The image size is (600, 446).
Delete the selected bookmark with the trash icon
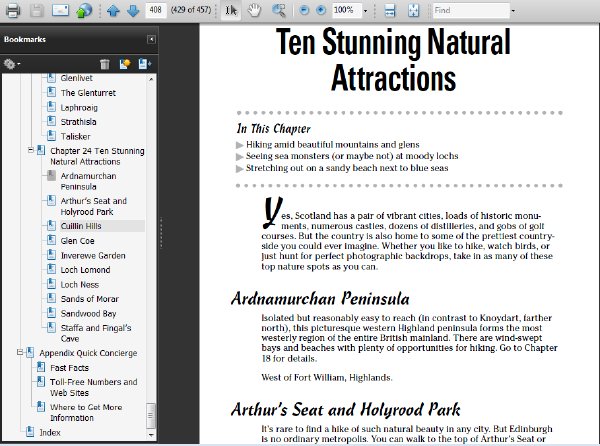pyautogui.click(x=104, y=64)
